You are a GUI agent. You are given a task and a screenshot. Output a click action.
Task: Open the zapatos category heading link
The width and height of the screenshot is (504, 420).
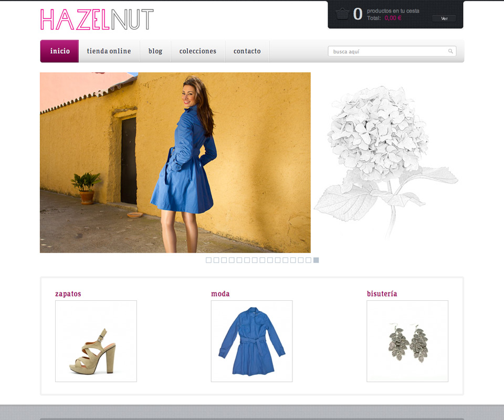pos(68,294)
